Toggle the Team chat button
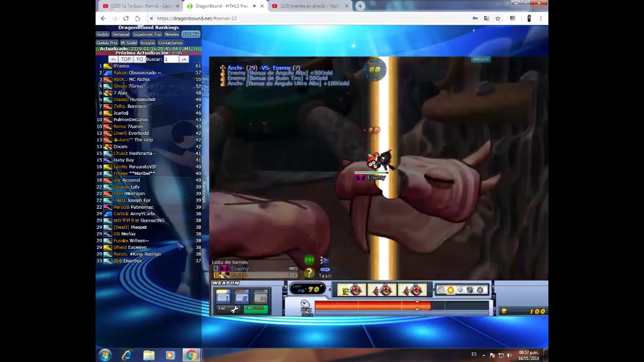Screen dimensions: 644x362 [325, 273]
